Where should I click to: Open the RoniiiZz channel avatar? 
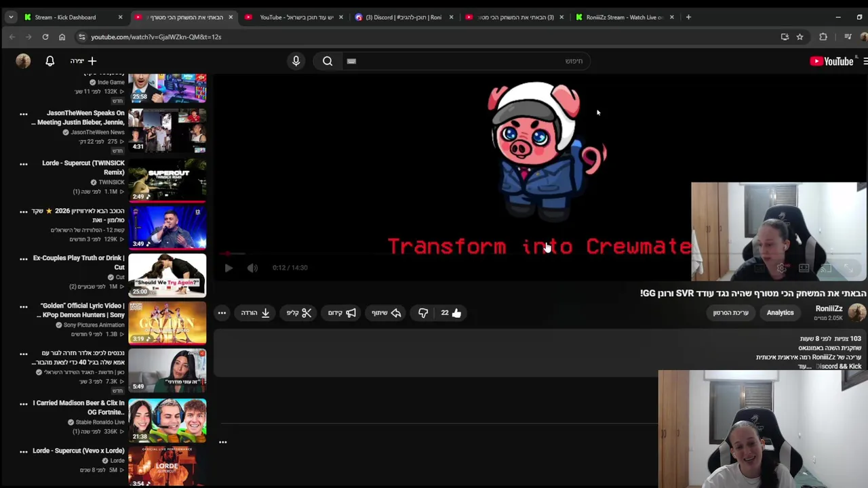click(856, 312)
